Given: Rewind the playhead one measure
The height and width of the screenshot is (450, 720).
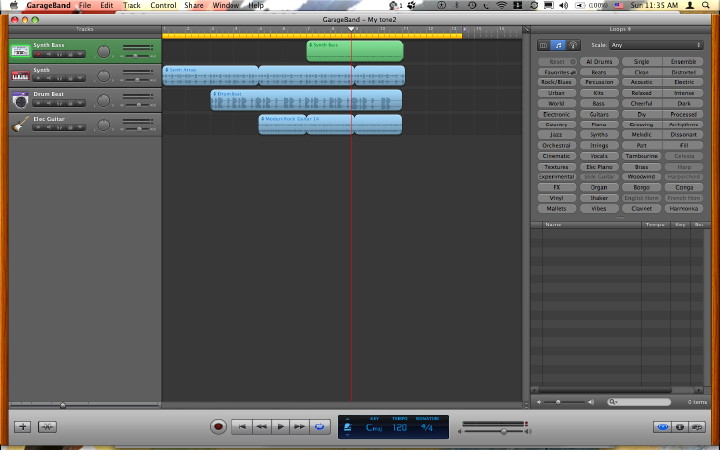Looking at the screenshot, I should coord(261,427).
